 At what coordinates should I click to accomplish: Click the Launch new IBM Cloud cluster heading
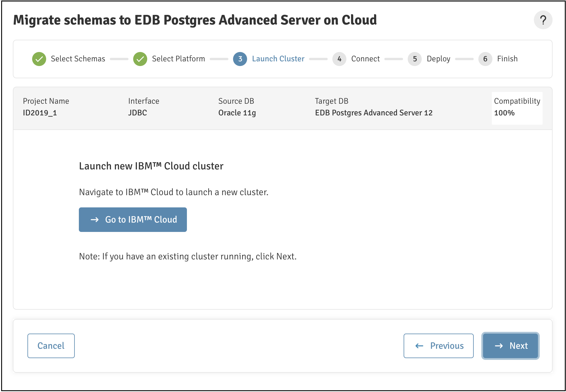pyautogui.click(x=151, y=166)
